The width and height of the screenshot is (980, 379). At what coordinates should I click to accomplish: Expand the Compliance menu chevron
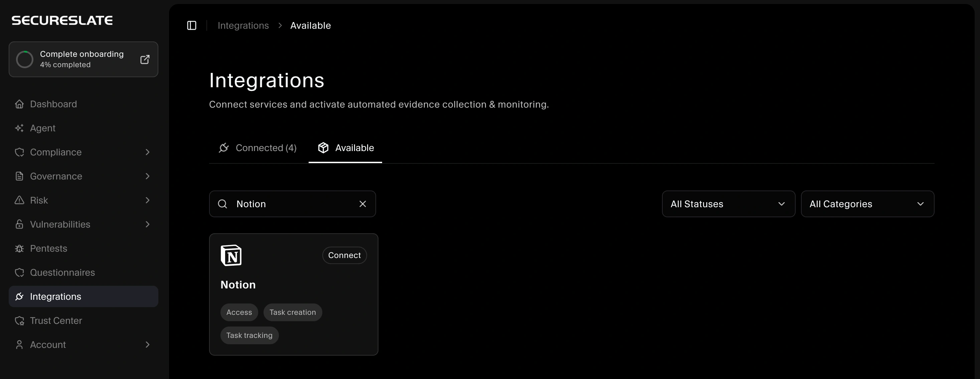[148, 152]
